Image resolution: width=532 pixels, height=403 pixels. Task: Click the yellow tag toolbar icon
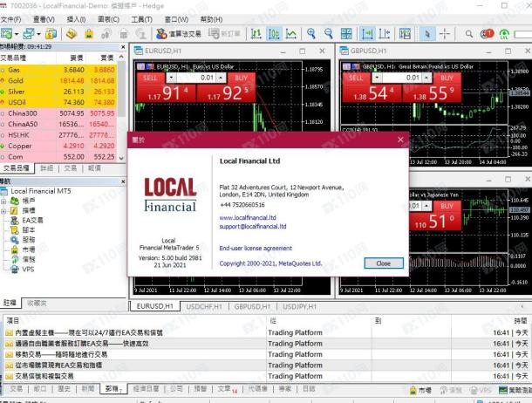point(71,33)
